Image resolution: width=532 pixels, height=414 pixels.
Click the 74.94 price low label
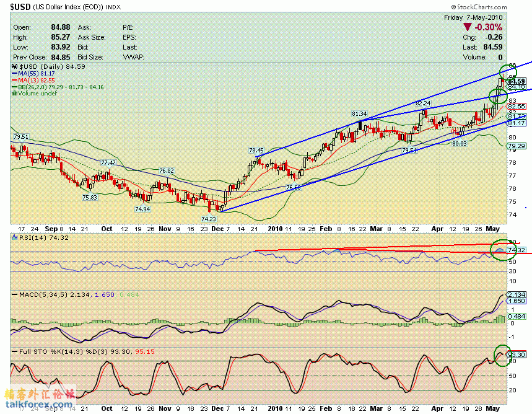coord(142,209)
